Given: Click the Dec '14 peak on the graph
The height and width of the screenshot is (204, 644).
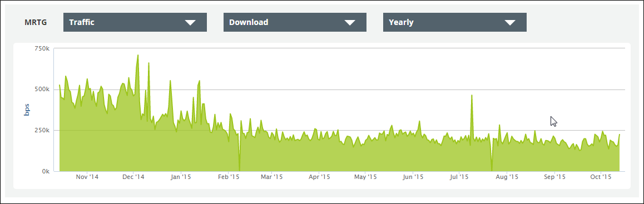Looking at the screenshot, I should (x=137, y=55).
